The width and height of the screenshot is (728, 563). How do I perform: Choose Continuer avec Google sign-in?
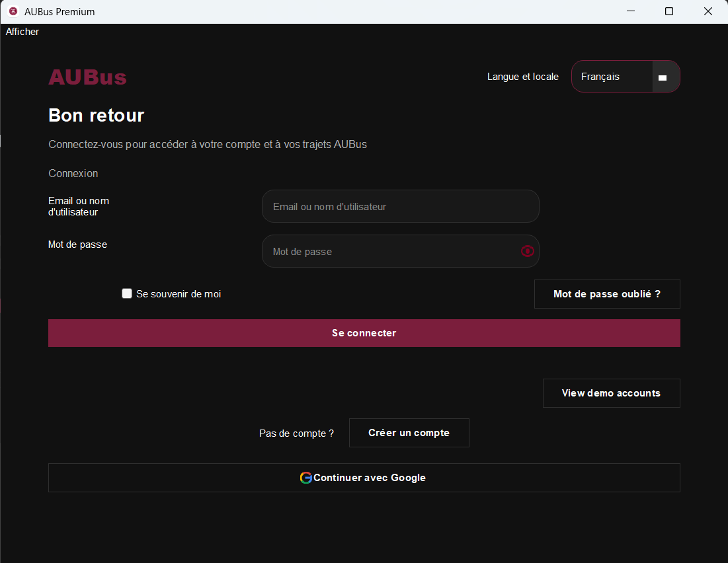pos(364,478)
